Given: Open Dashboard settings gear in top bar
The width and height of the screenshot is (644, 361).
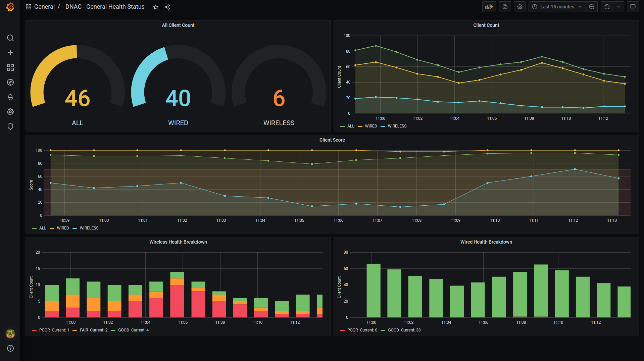Looking at the screenshot, I should tap(520, 7).
